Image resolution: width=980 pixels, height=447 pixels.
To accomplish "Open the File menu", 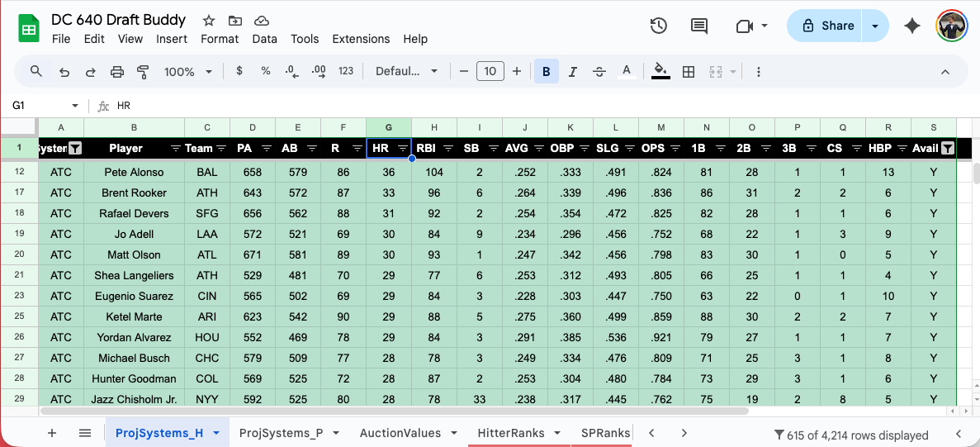I will pos(61,39).
